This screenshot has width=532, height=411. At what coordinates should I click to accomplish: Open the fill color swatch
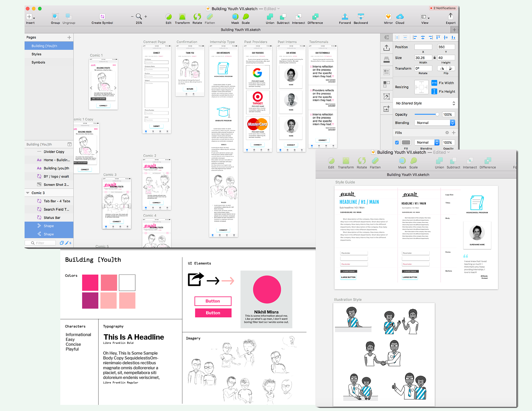(406, 142)
